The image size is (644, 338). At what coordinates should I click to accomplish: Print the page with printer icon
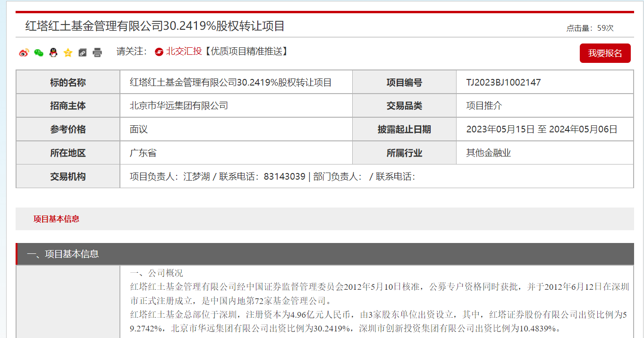pyautogui.click(x=97, y=52)
